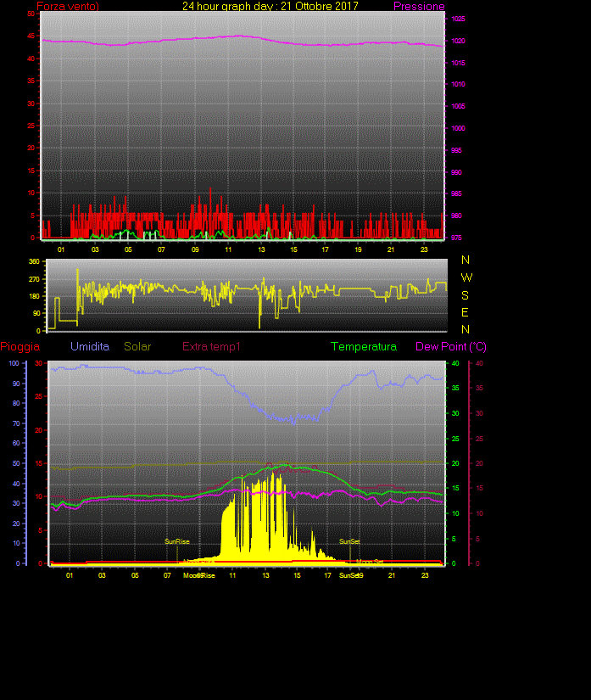Screen dimensions: 591x700
Task: Click the "Pressione" axis label
Action: point(419,6)
